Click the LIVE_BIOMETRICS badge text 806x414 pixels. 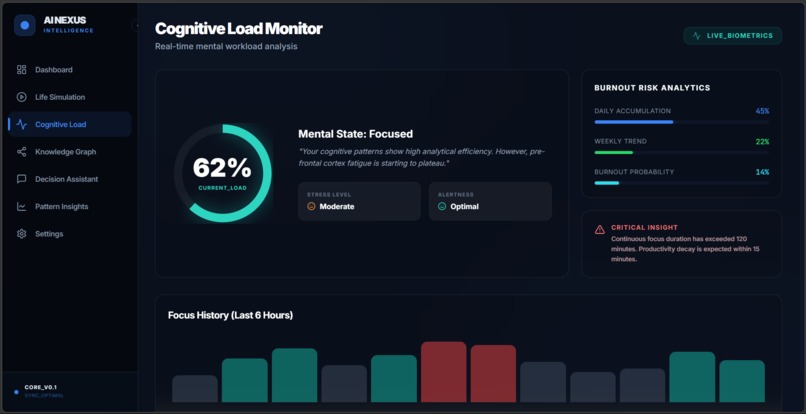tap(740, 36)
